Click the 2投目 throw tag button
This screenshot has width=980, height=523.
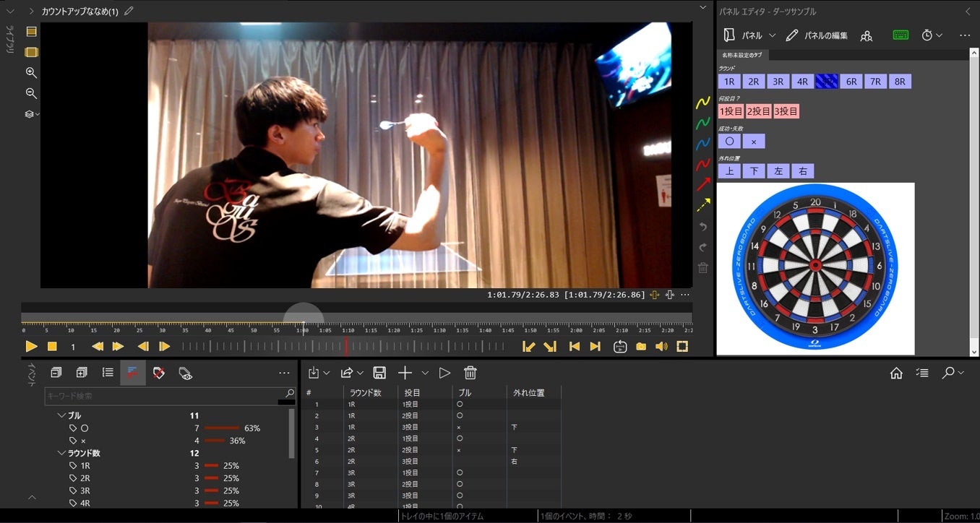[759, 111]
